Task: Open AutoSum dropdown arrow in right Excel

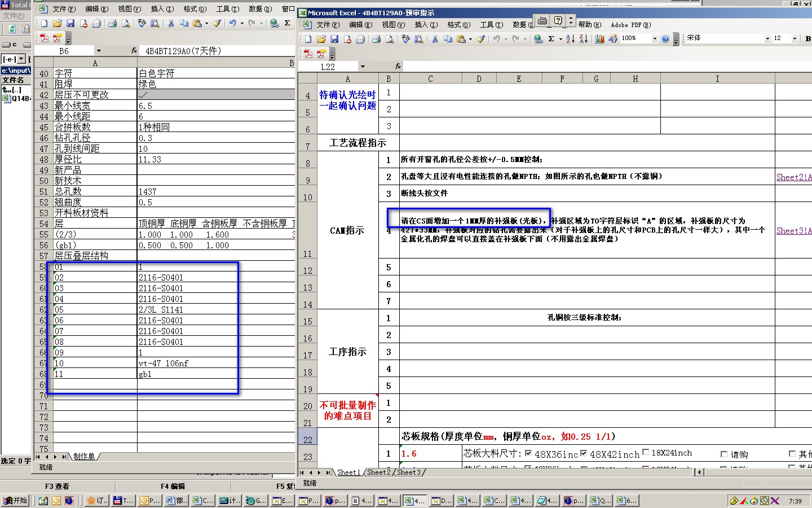Action: pos(561,39)
